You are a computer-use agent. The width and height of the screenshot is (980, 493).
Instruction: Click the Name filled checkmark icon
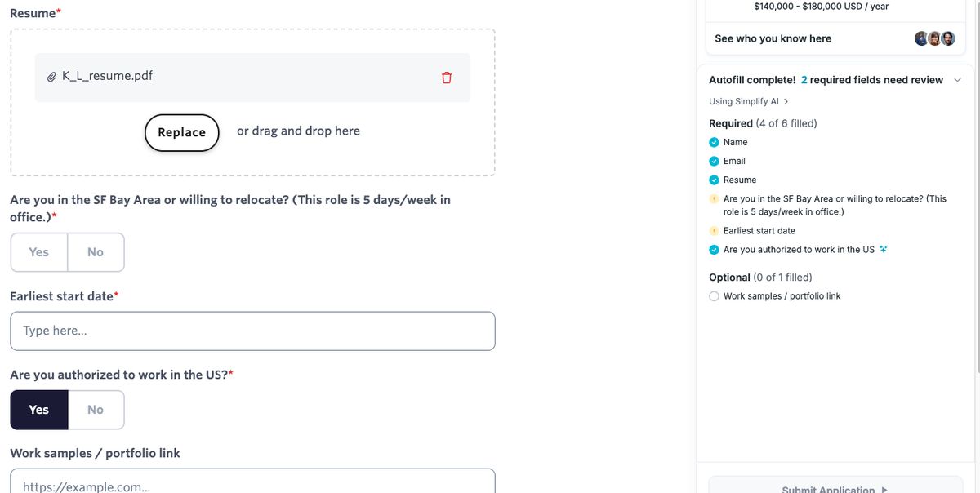[714, 142]
